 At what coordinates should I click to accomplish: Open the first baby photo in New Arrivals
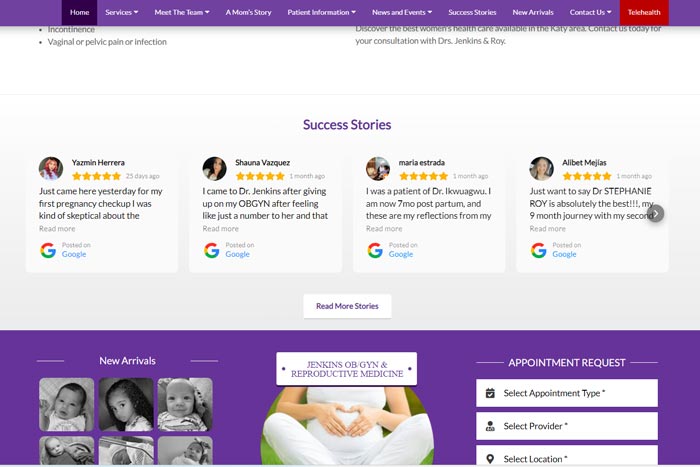[x=67, y=404]
